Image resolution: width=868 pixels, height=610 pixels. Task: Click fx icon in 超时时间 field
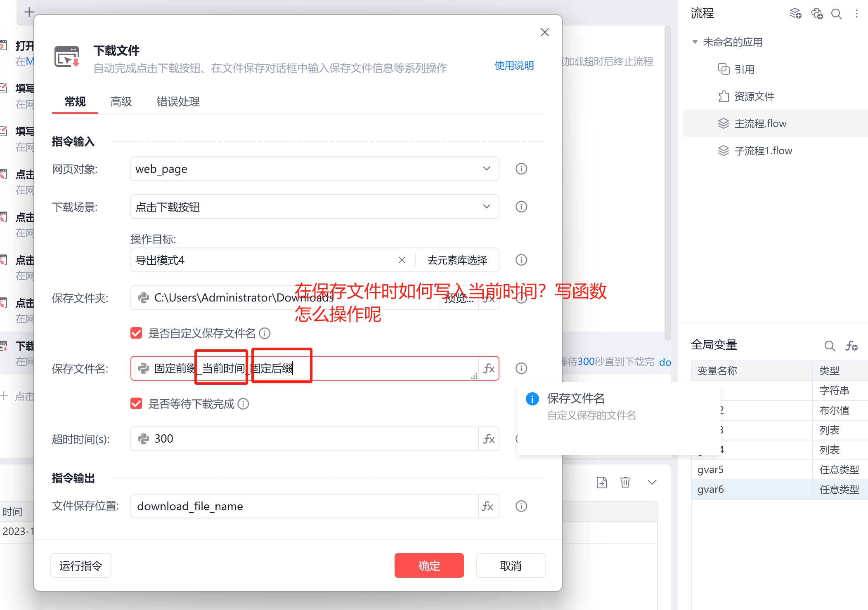(x=489, y=439)
